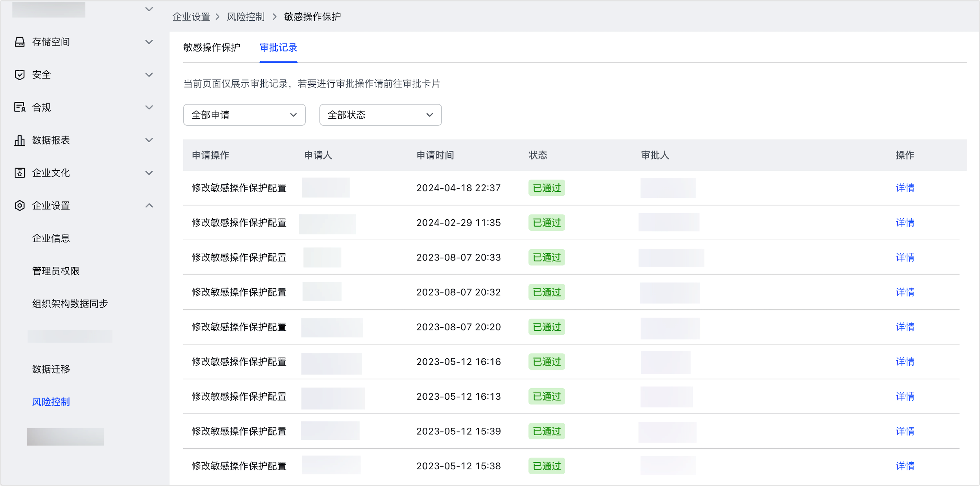Open 数据迁移 submenu item
980x486 pixels.
pyautogui.click(x=51, y=369)
